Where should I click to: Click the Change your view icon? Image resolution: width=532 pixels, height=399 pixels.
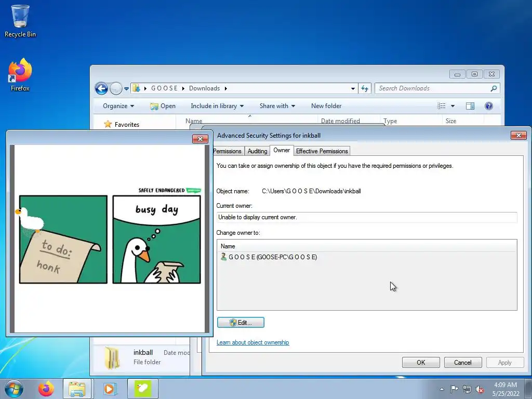coord(442,106)
